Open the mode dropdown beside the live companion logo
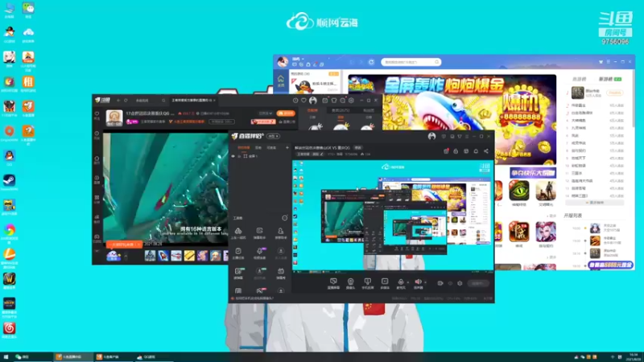This screenshot has height=362, width=644. 273,136
